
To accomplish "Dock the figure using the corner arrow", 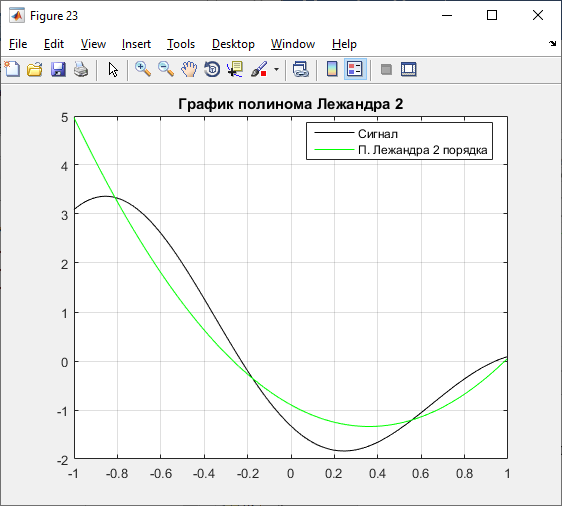I will [x=552, y=44].
